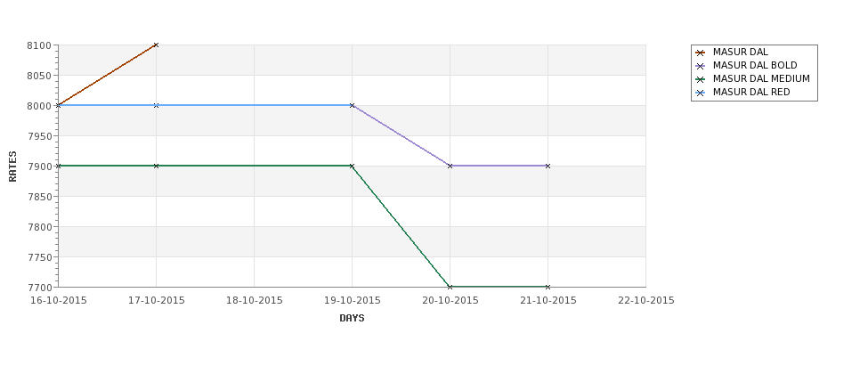
Task: Select the MASUR DAL BOLD legend label
Action: pyautogui.click(x=755, y=65)
